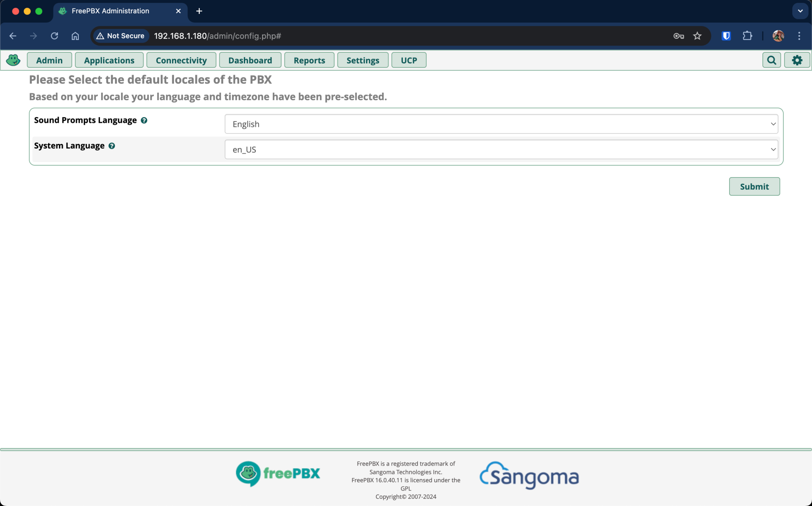This screenshot has height=506, width=812.
Task: Click the freePBX logo in the footer
Action: 278,474
